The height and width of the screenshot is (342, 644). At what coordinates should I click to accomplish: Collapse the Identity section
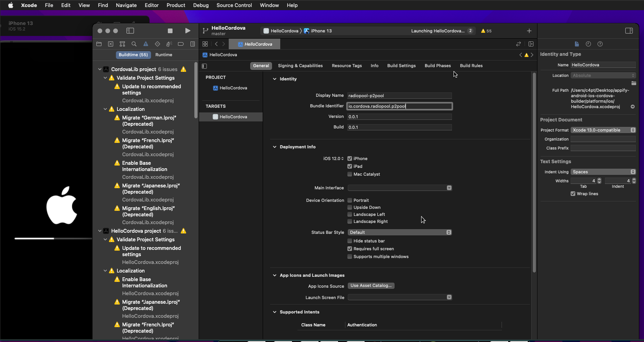pos(274,79)
